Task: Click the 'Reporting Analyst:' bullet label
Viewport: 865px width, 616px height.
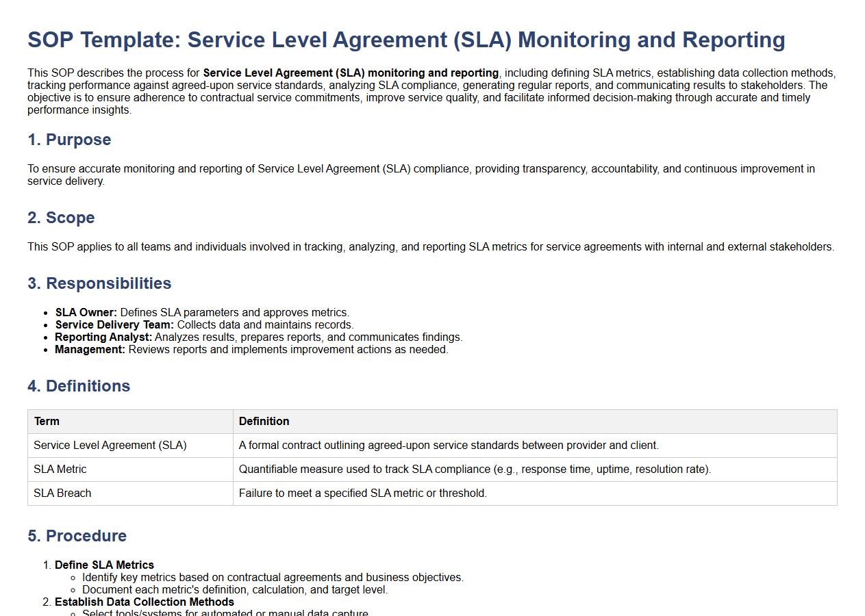Action: click(103, 337)
